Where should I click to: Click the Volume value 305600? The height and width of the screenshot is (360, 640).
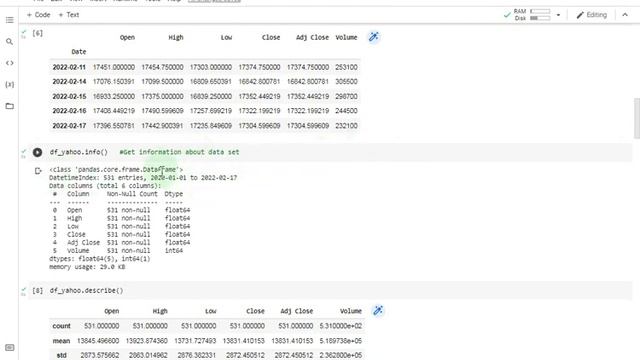click(x=346, y=82)
